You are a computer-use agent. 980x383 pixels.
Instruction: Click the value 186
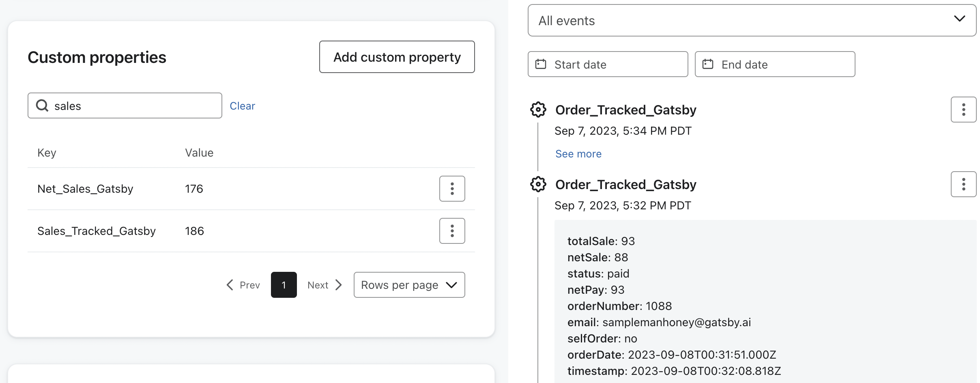click(x=194, y=231)
